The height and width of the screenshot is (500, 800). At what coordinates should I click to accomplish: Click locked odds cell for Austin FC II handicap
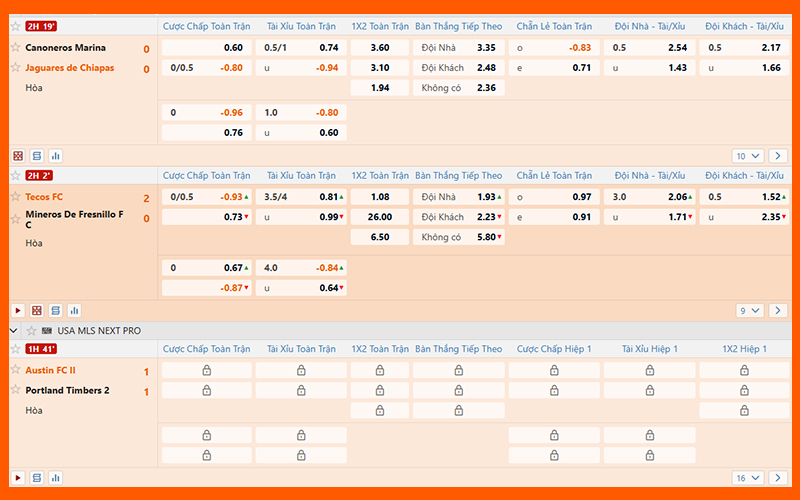[x=206, y=370]
